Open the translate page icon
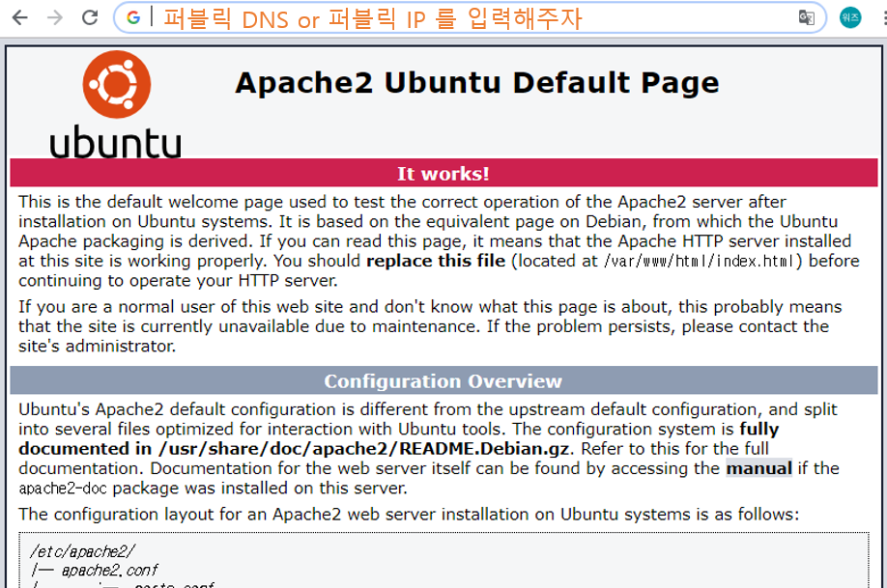The image size is (887, 588). pos(806,18)
